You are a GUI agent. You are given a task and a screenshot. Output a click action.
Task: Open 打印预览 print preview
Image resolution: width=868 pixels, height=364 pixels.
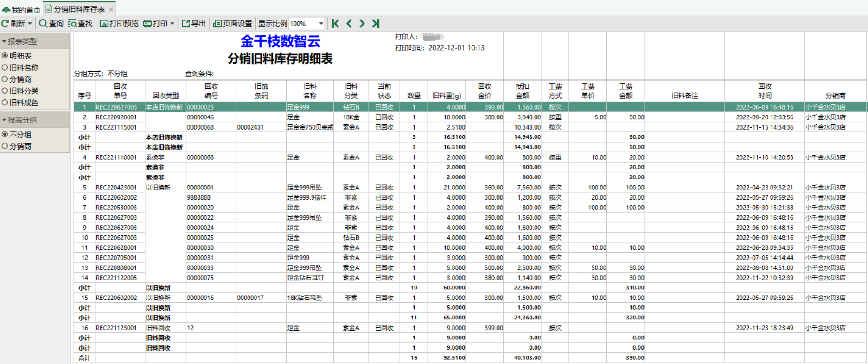coord(119,23)
